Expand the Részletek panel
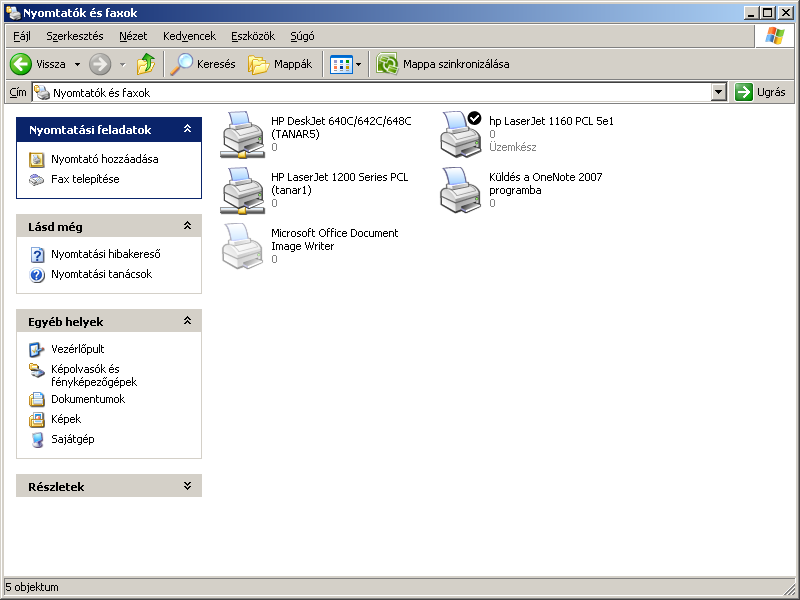 click(x=187, y=486)
